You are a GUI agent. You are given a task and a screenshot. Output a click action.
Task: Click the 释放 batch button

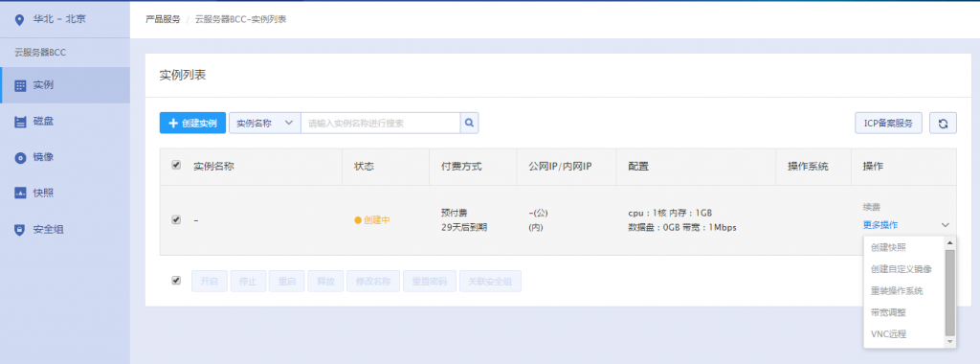pos(325,282)
